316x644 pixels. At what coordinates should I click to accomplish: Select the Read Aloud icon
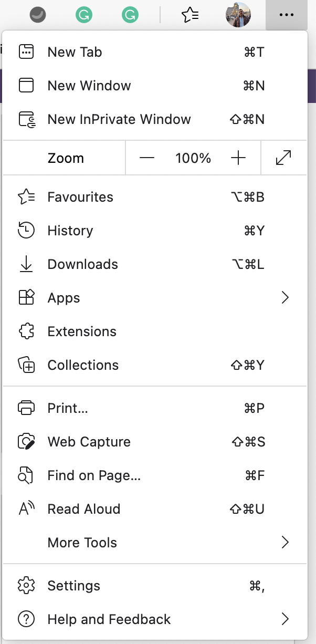coord(26,508)
